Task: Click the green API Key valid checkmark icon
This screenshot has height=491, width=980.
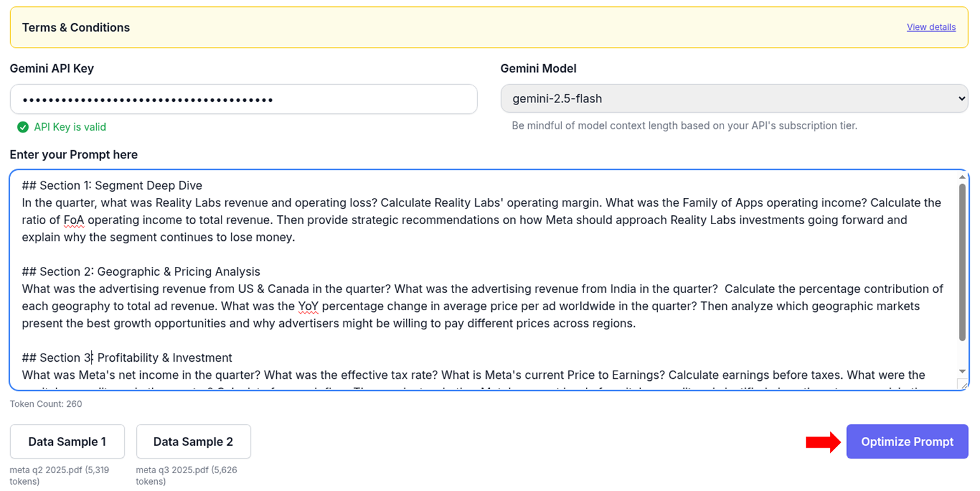Action: [23, 127]
